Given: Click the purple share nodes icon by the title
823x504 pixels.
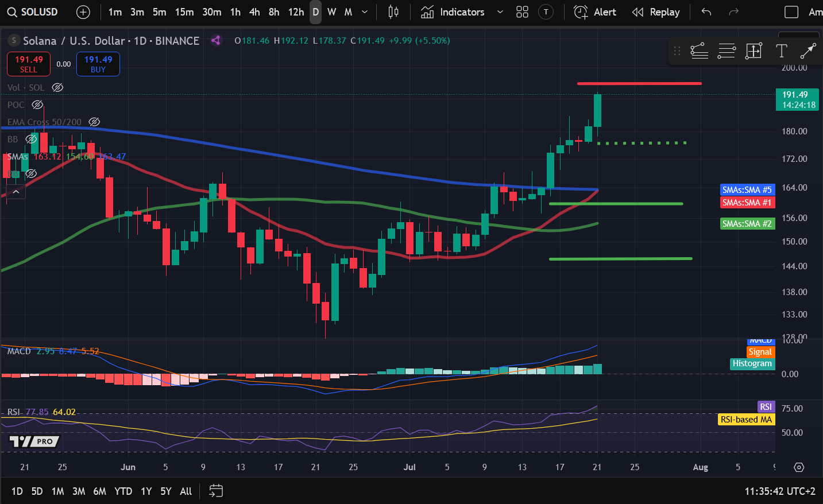Looking at the screenshot, I should [x=216, y=40].
